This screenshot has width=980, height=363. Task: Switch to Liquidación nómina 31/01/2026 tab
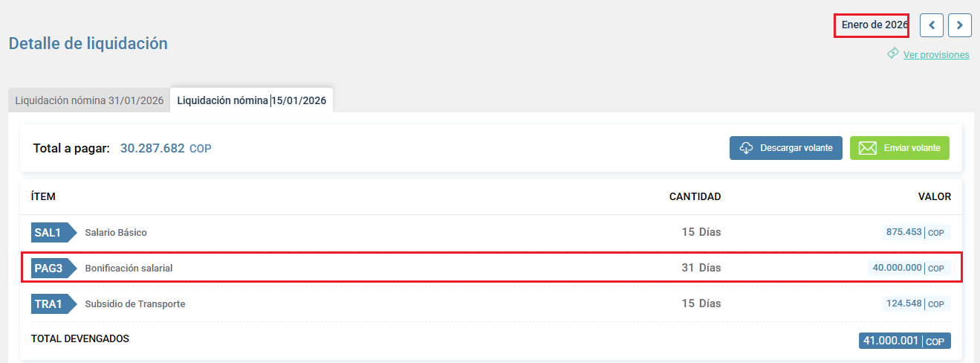click(89, 100)
